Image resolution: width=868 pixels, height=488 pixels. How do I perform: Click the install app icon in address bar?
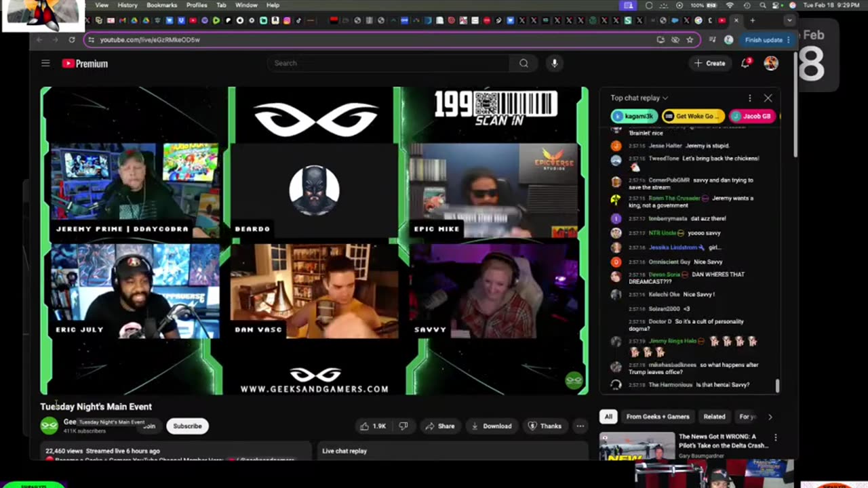660,40
